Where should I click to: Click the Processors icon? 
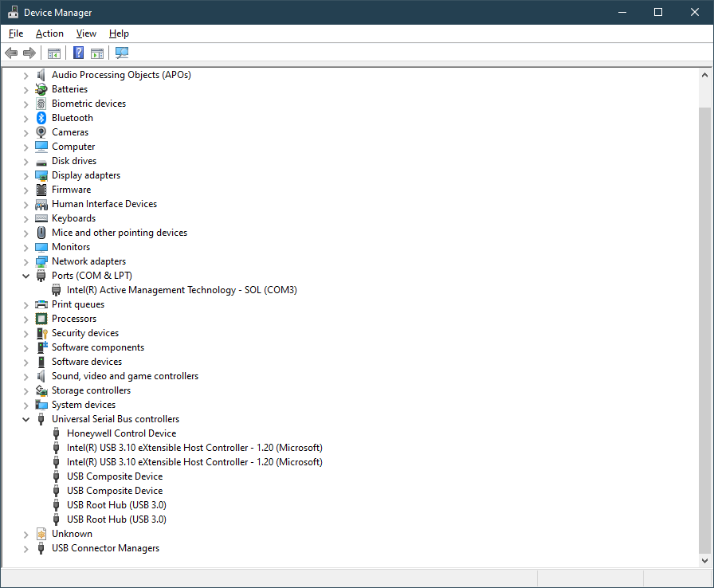pyautogui.click(x=41, y=319)
